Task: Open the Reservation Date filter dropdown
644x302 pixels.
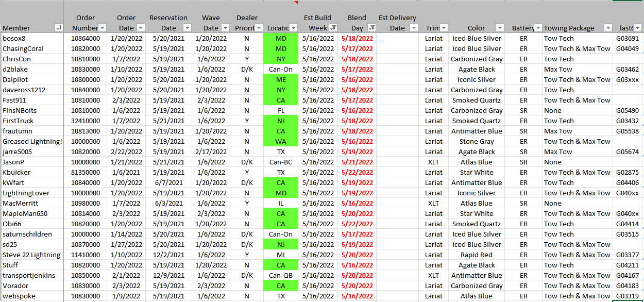Action: tap(187, 28)
